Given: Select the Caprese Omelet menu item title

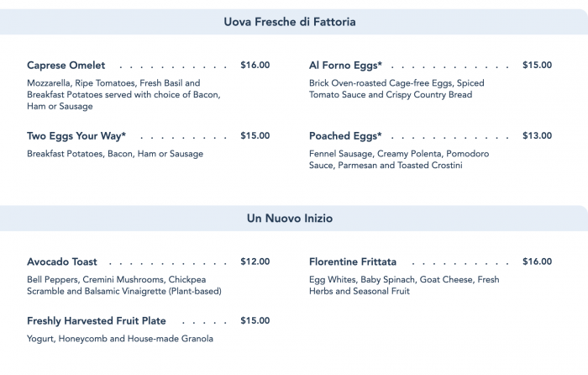Looking at the screenshot, I should [x=66, y=65].
